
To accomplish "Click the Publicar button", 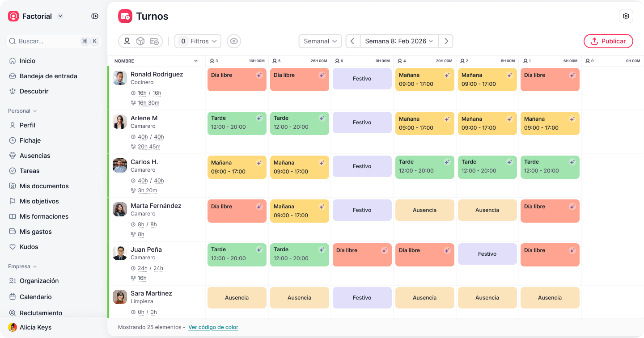I will click(x=608, y=41).
